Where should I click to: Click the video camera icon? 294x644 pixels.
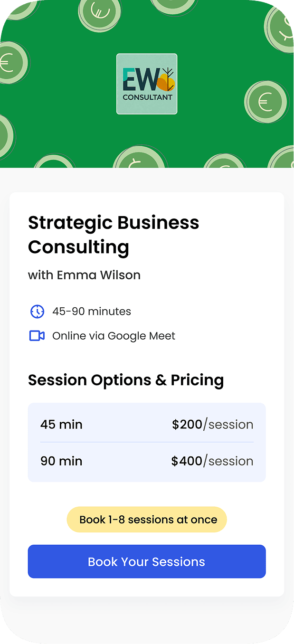(x=37, y=336)
